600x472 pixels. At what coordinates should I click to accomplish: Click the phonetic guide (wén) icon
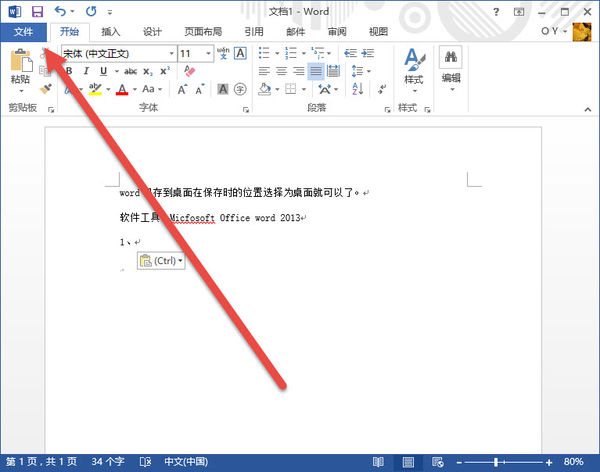223,53
